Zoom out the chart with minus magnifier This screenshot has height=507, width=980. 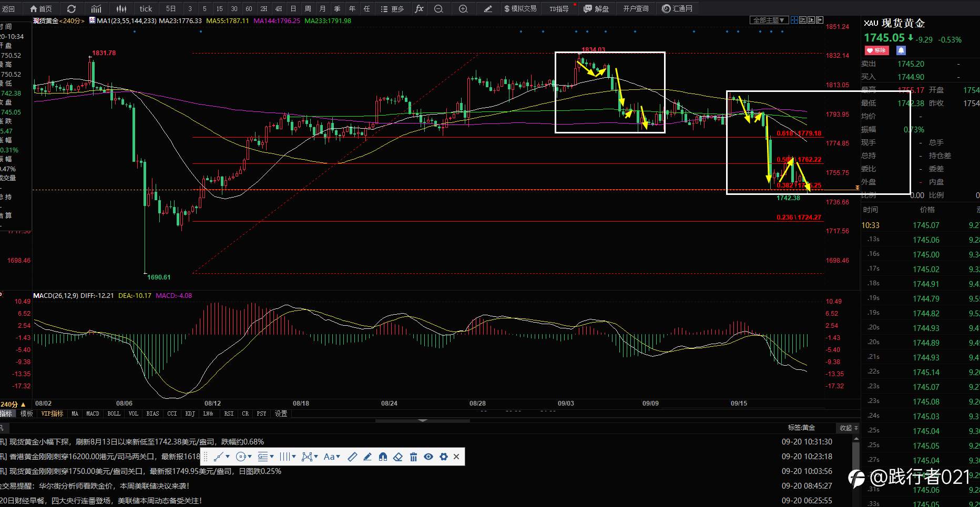pyautogui.click(x=438, y=8)
